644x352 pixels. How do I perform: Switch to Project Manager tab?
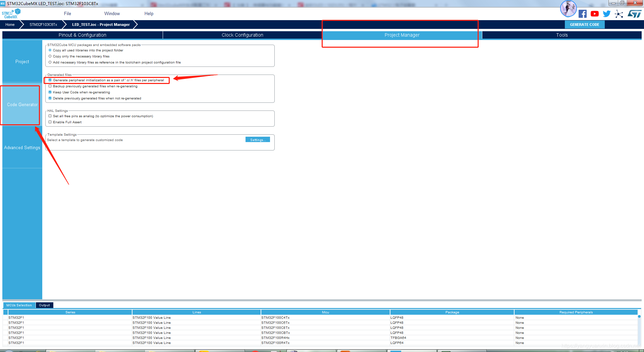tap(402, 35)
